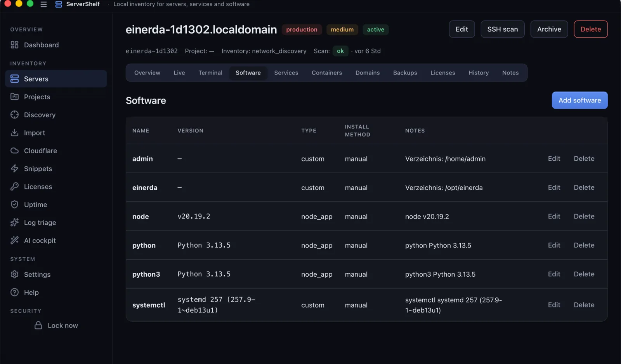
Task: Go to Cloudflare in sidebar
Action: point(56,151)
